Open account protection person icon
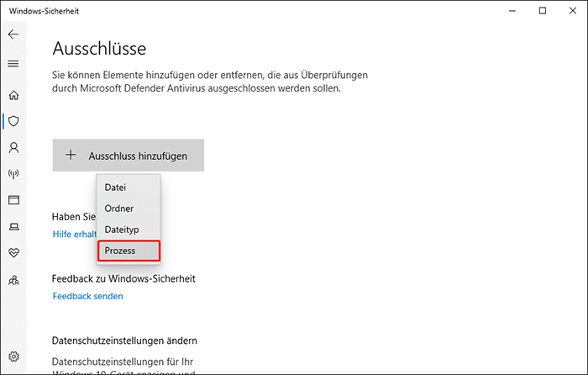Screen dimensions: 588x375 13,147
